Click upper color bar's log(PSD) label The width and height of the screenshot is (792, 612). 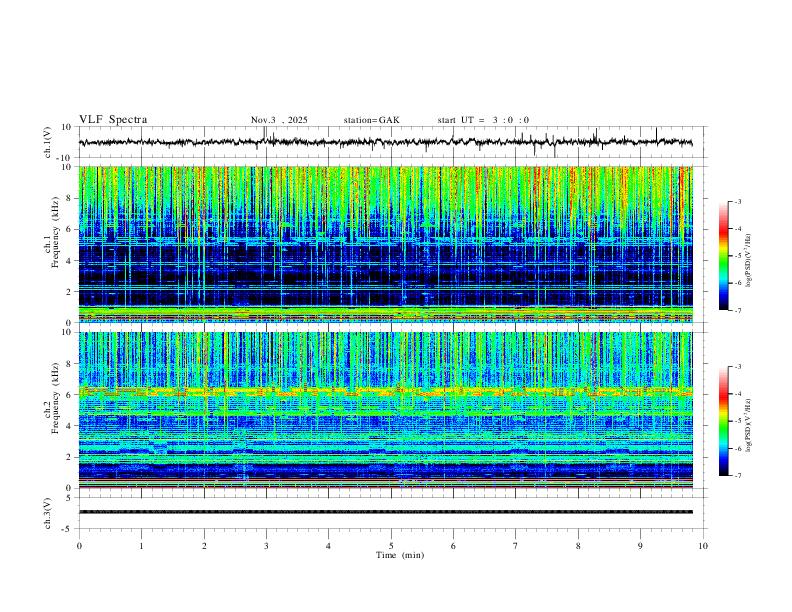tap(749, 261)
